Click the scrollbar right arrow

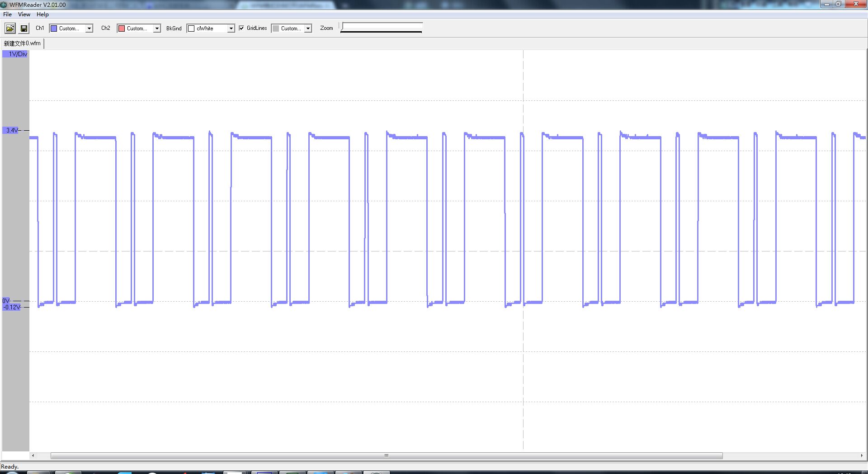[862, 455]
